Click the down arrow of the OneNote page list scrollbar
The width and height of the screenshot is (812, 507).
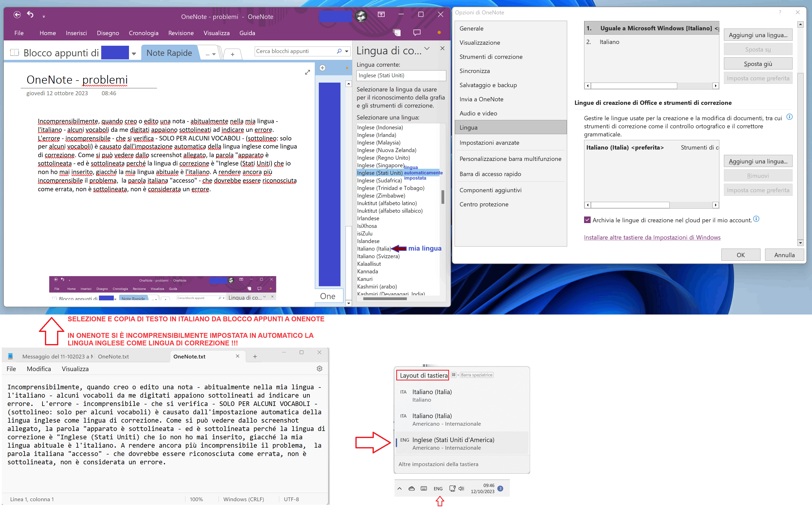(x=348, y=303)
